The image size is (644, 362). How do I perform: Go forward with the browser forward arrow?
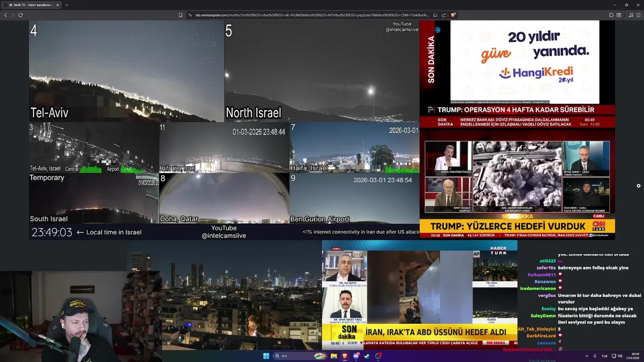13,15
